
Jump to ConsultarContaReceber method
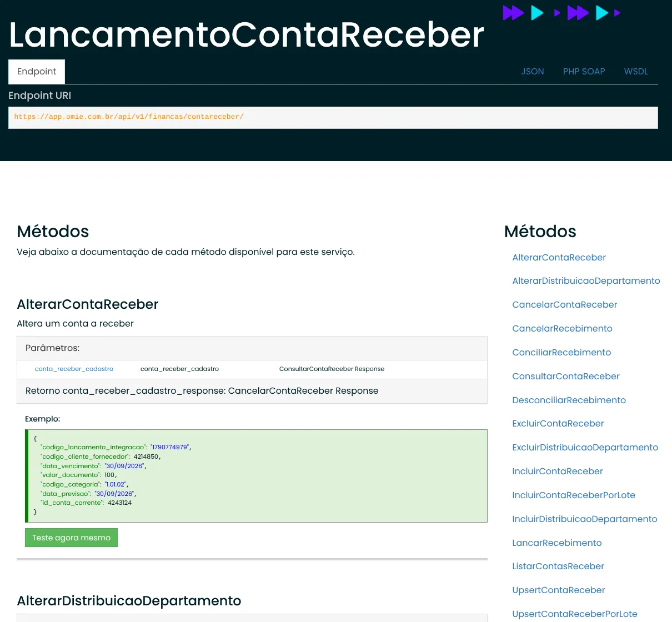565,377
